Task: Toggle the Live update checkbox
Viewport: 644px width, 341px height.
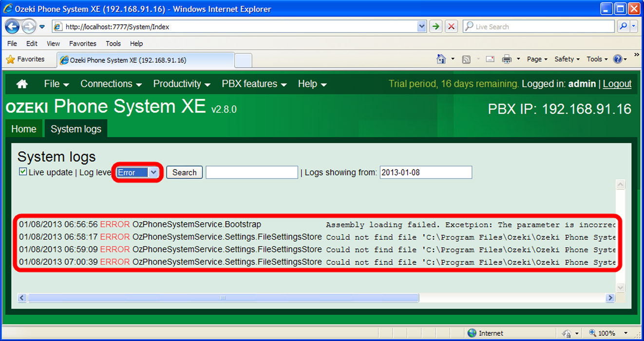Action: tap(23, 171)
